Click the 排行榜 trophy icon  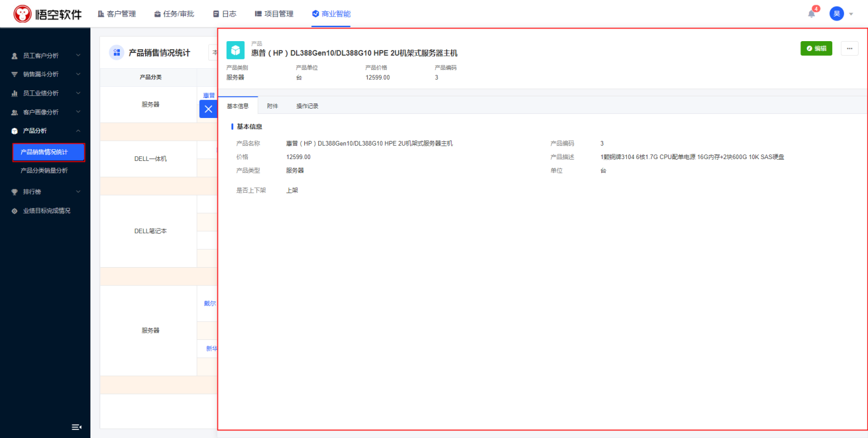[15, 192]
